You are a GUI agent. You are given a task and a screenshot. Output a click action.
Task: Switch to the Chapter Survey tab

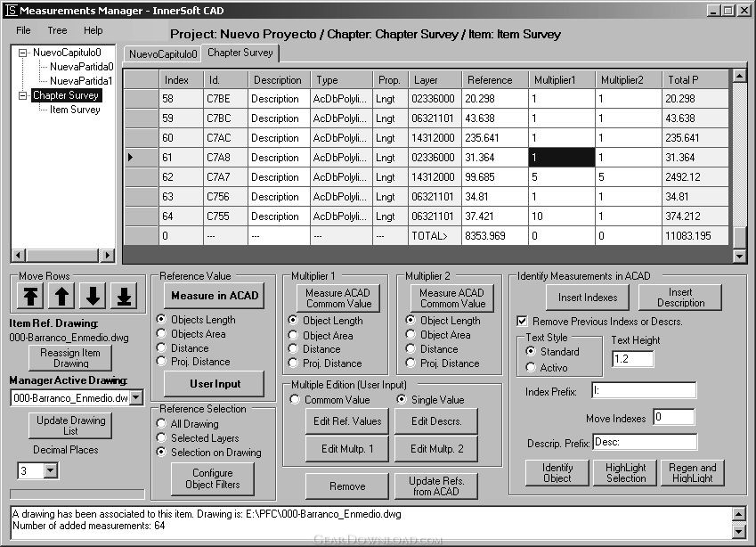click(240, 53)
